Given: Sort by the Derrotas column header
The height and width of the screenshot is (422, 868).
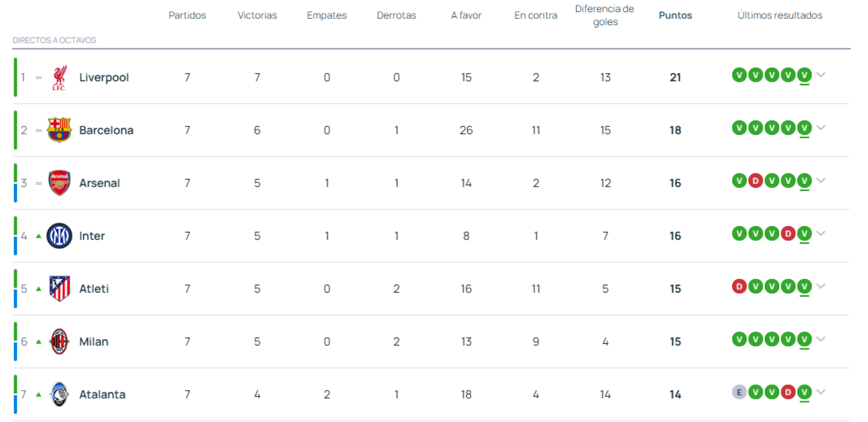Looking at the screenshot, I should (x=396, y=15).
